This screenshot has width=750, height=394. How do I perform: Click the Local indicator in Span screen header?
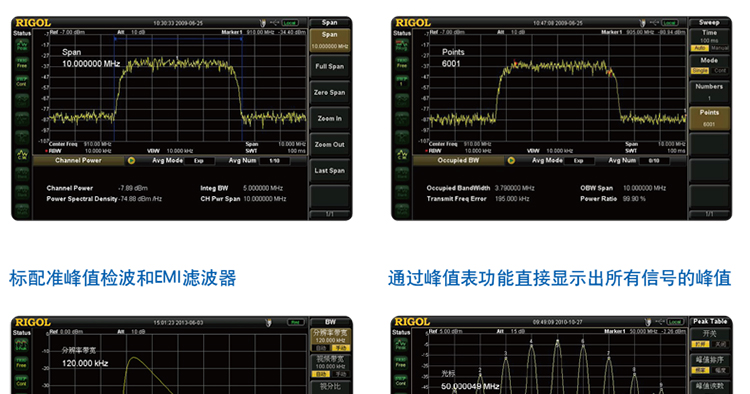[x=289, y=22]
